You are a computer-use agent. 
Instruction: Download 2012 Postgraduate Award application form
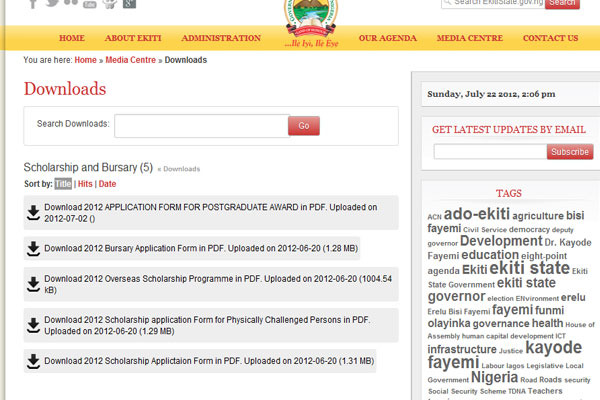click(x=211, y=213)
